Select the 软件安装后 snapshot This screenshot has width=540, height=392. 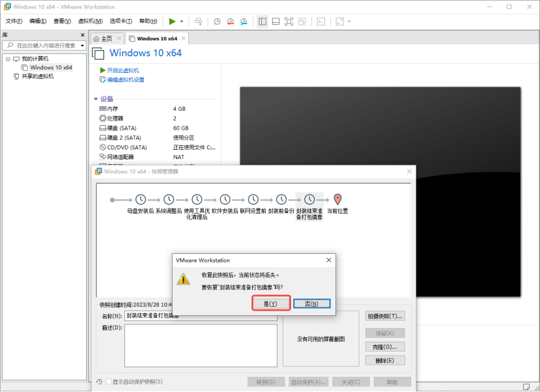225,204
